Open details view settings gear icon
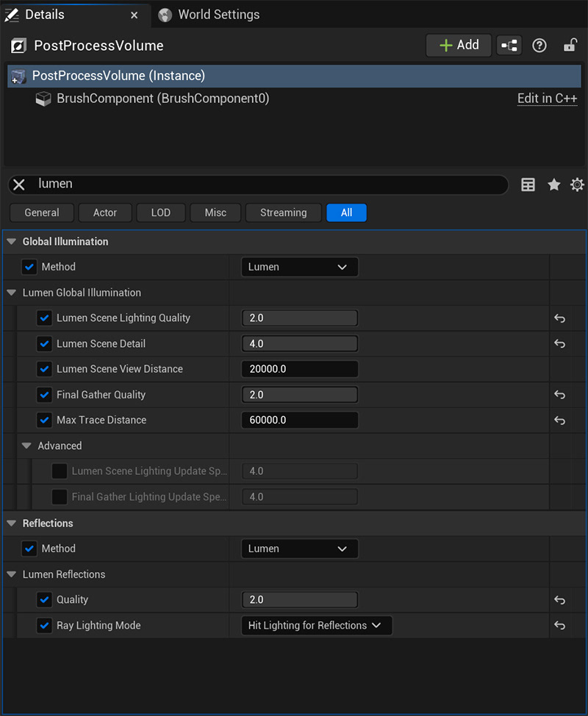Image resolution: width=588 pixels, height=716 pixels. click(x=577, y=185)
